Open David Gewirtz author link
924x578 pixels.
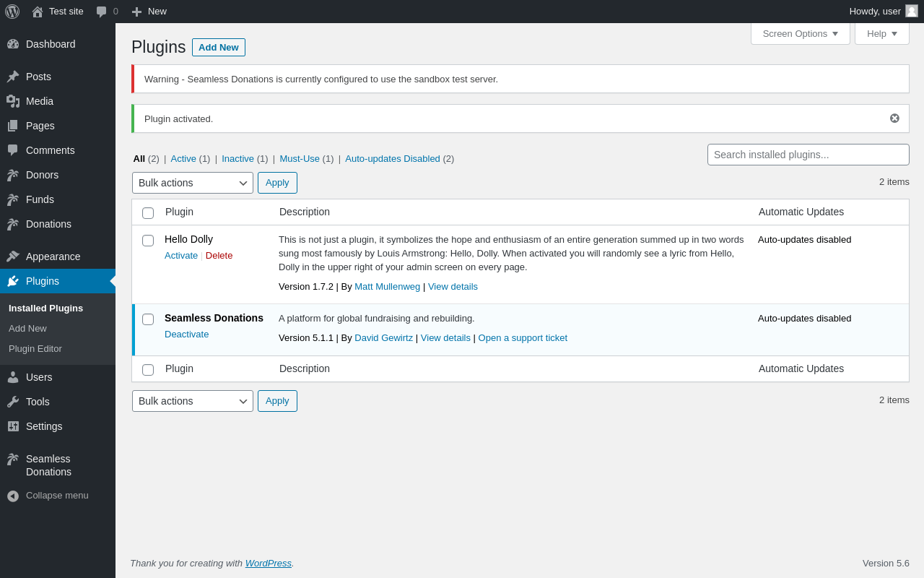tap(384, 338)
